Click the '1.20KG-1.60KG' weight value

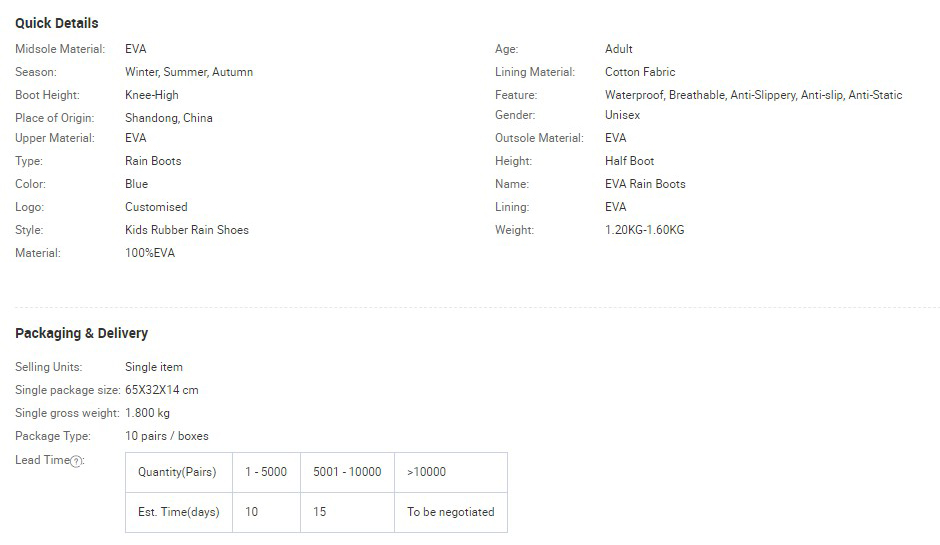644,230
